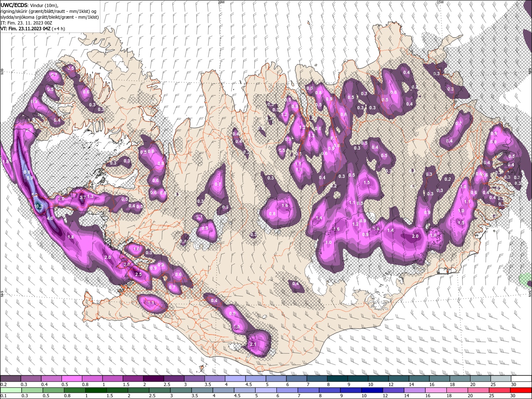Pick the red rain legend swatch above 30
The width and height of the screenshot is (532, 399).
click(521, 391)
